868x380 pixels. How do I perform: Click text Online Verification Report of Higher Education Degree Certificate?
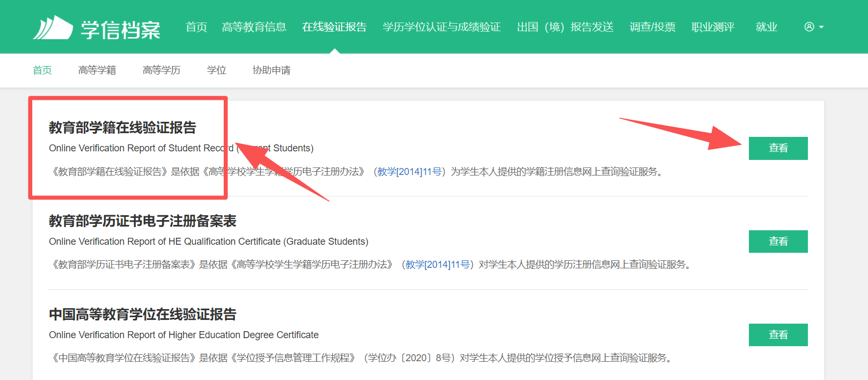tap(183, 335)
